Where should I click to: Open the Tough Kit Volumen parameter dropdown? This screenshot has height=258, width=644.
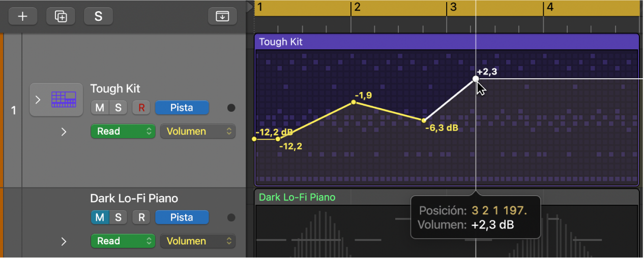tap(198, 131)
